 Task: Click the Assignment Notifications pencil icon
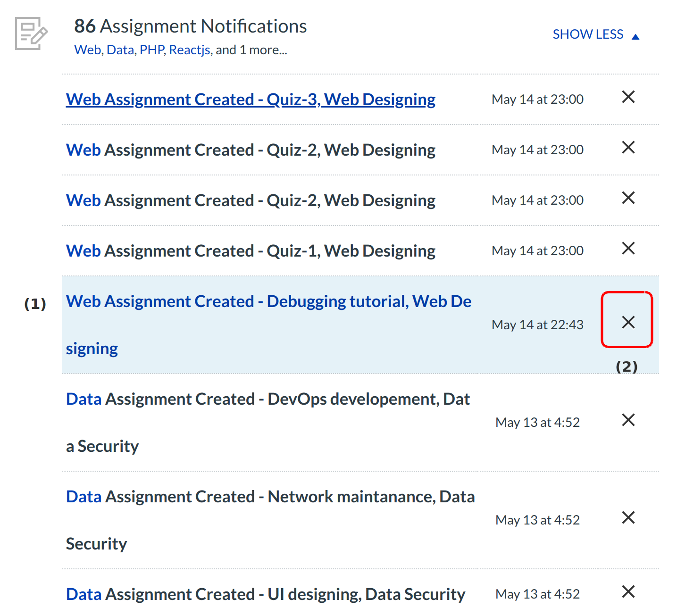tap(31, 33)
